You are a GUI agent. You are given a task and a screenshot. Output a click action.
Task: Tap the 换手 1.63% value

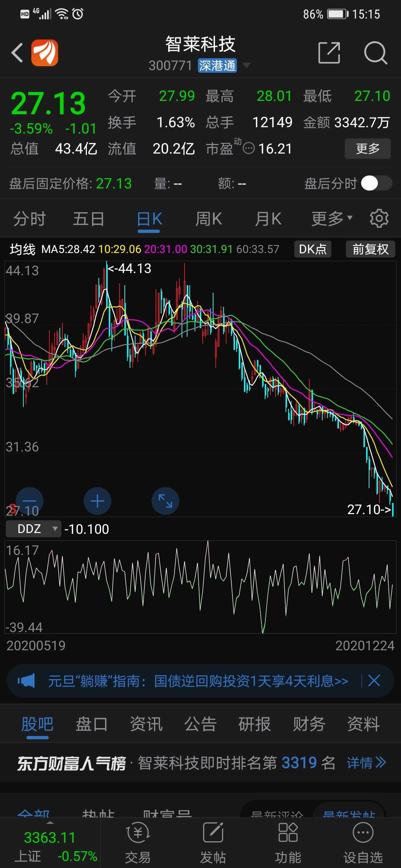point(176,122)
